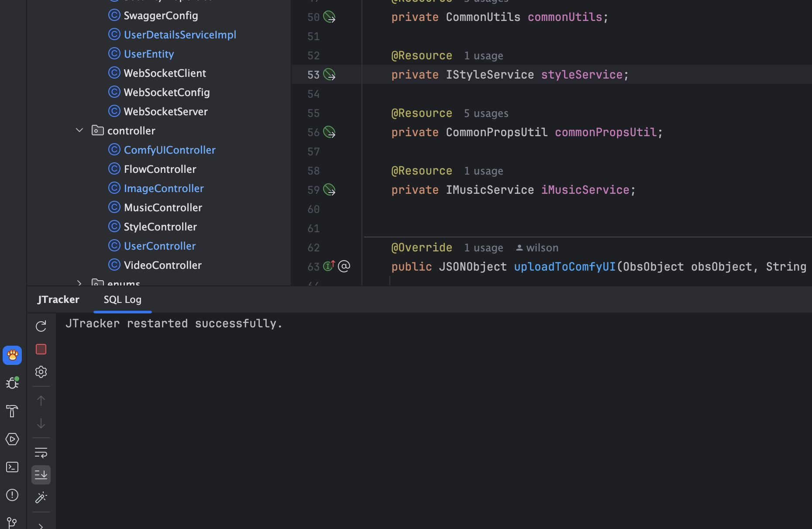The image size is (812, 529).
Task: Open the Git tool window
Action: tap(12, 522)
